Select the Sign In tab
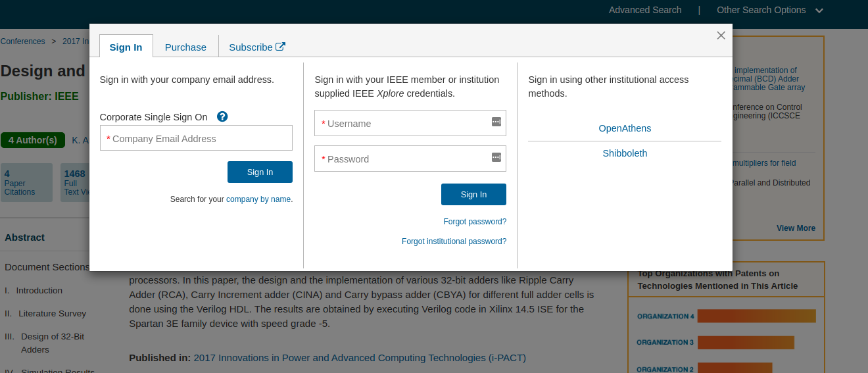 (126, 47)
